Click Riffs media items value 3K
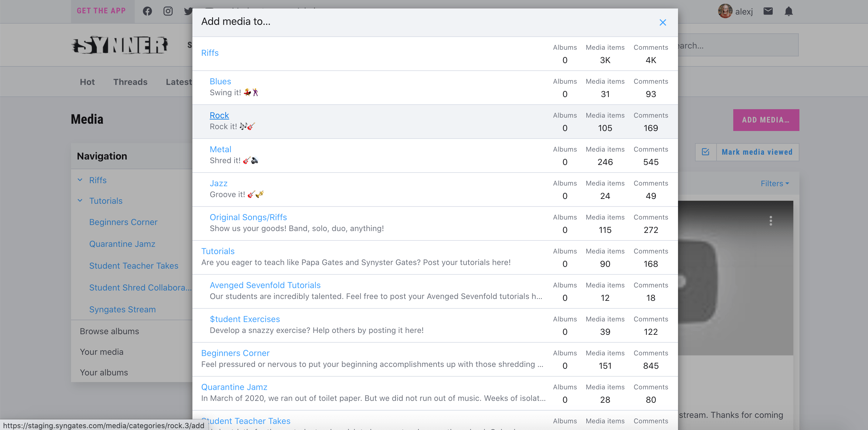 [x=605, y=60]
